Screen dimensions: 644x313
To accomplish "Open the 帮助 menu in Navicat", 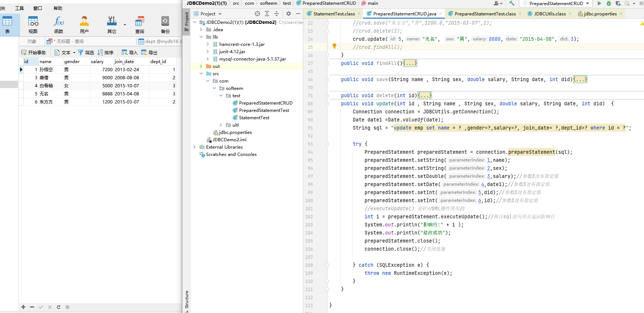I will (58, 8).
